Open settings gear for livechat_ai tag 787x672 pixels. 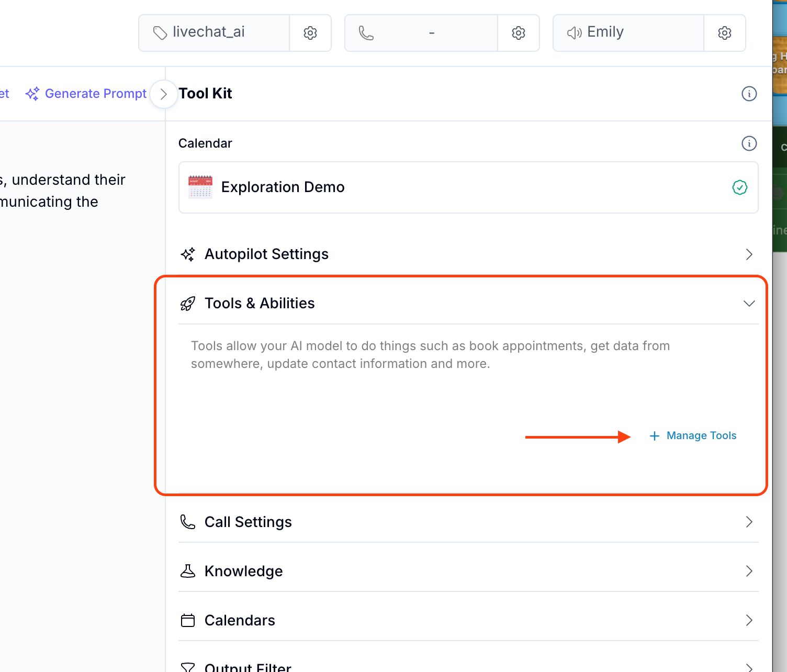310,33
